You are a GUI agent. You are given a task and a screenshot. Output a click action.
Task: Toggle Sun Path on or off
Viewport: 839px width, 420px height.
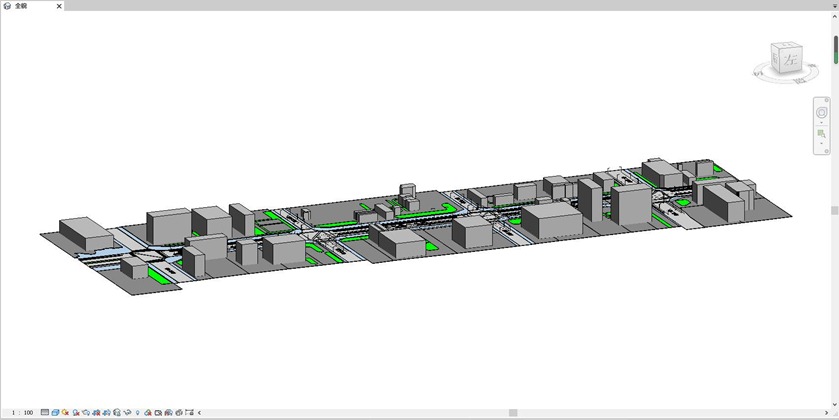(65, 412)
